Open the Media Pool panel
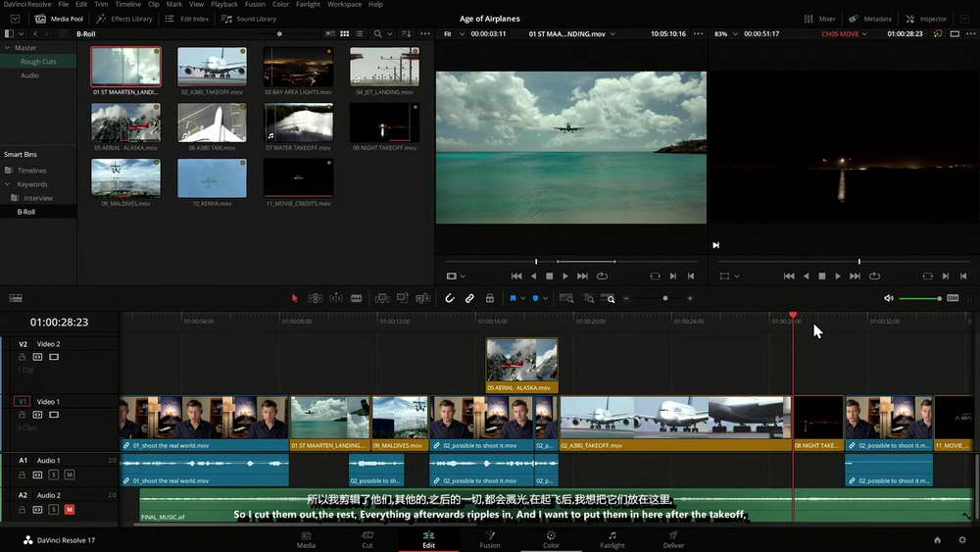 [x=60, y=19]
